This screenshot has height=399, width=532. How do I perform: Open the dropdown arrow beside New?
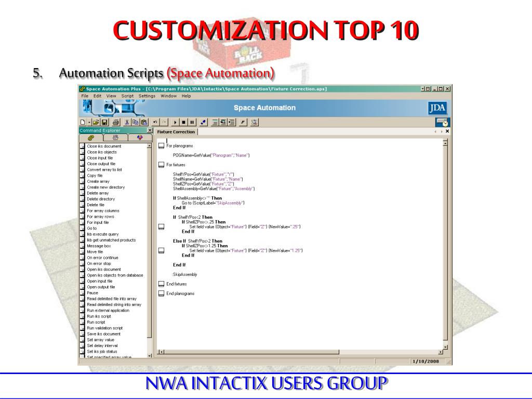pyautogui.click(x=89, y=123)
